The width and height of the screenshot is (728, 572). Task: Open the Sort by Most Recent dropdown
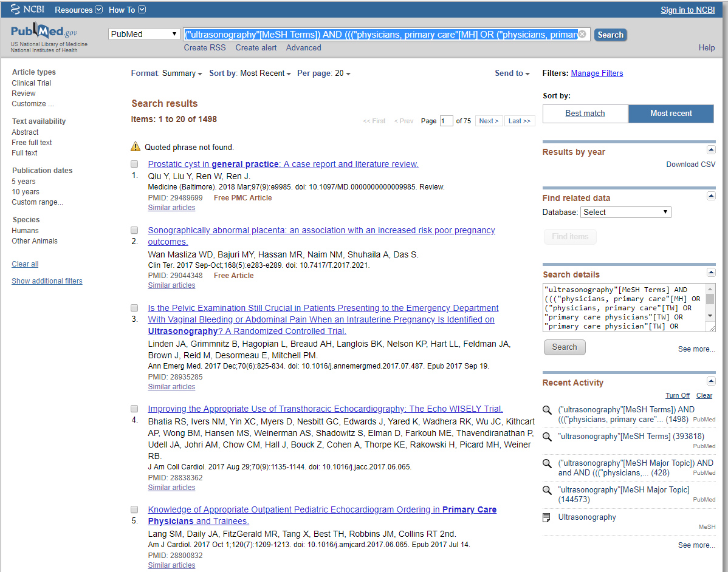pos(265,73)
